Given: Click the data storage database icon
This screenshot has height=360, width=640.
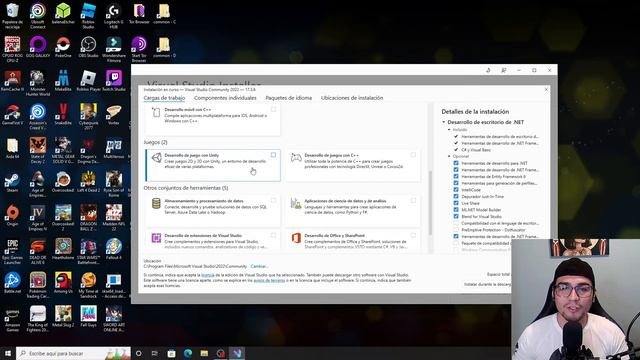Looking at the screenshot, I should coord(156,203).
